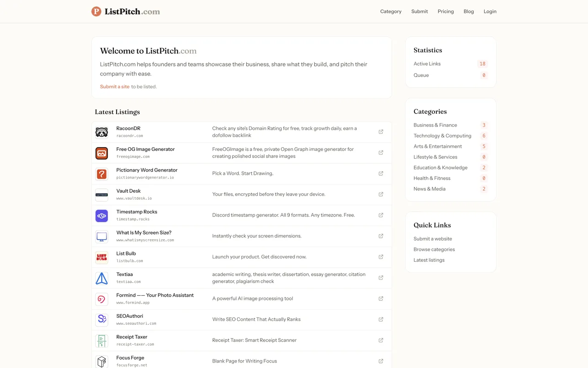Click Formind Your Photo Assistant title
This screenshot has height=368, width=588.
[155, 295]
